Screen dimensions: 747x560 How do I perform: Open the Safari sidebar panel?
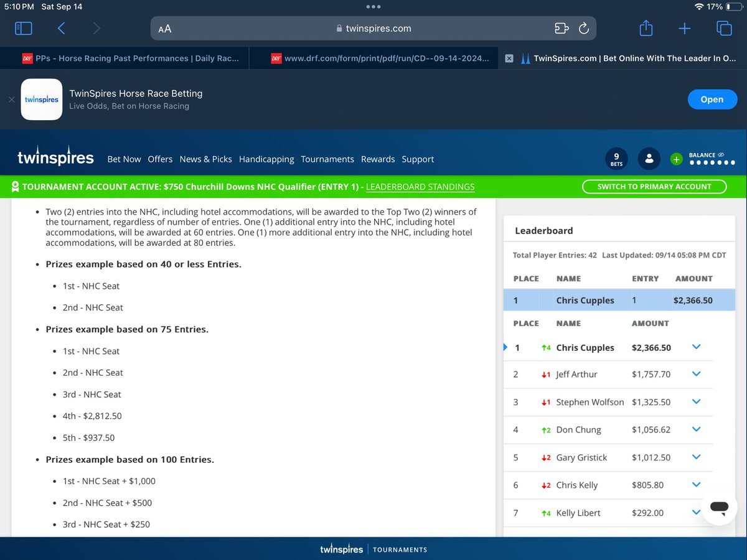23,28
